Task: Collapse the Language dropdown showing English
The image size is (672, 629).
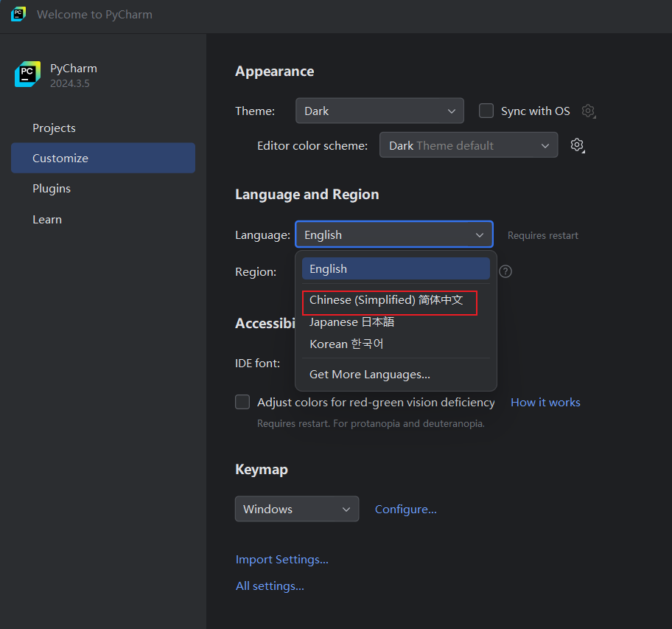Action: point(394,234)
